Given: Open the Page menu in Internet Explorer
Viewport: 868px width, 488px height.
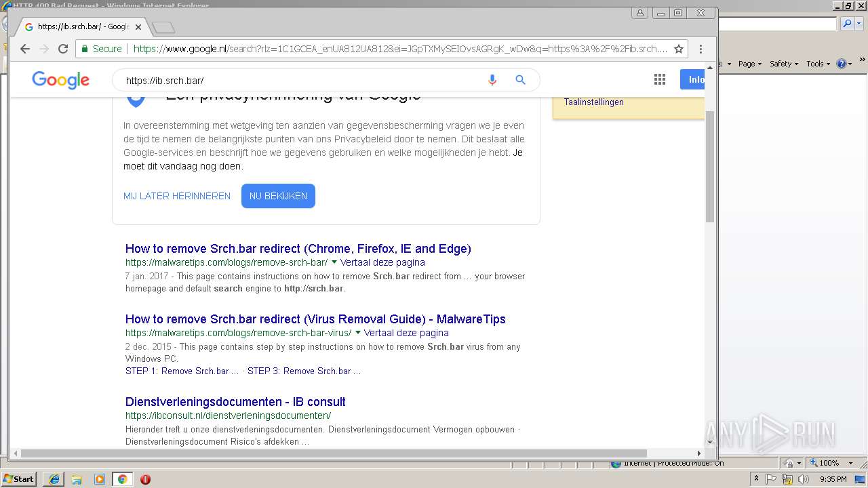Looking at the screenshot, I should (x=749, y=64).
